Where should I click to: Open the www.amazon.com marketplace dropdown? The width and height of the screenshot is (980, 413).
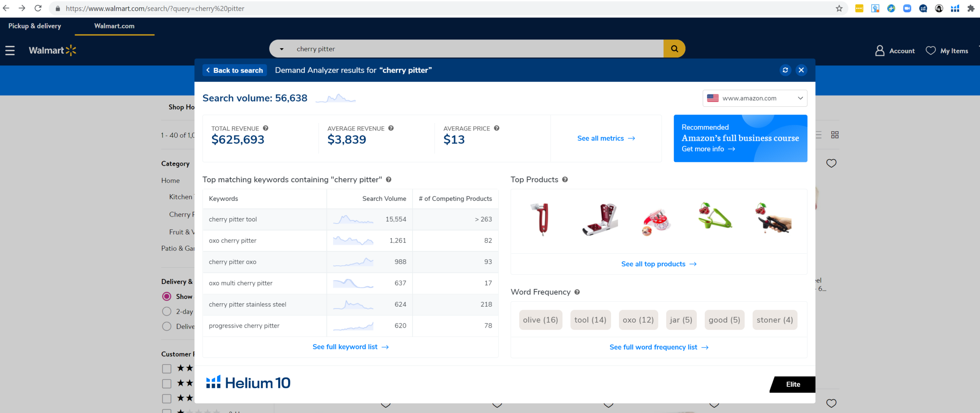point(754,98)
